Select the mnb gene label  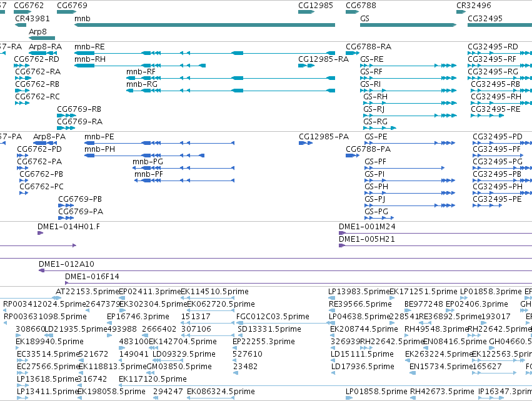coord(83,19)
